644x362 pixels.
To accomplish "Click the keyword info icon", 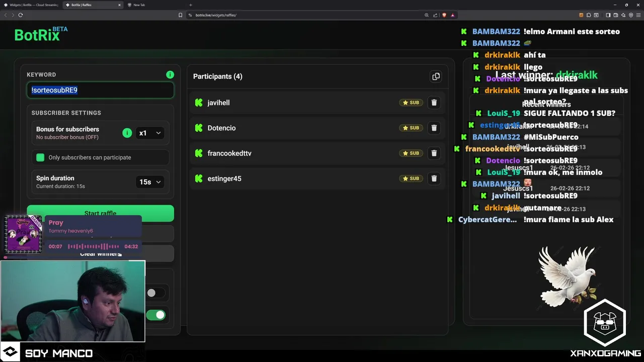I will point(170,74).
